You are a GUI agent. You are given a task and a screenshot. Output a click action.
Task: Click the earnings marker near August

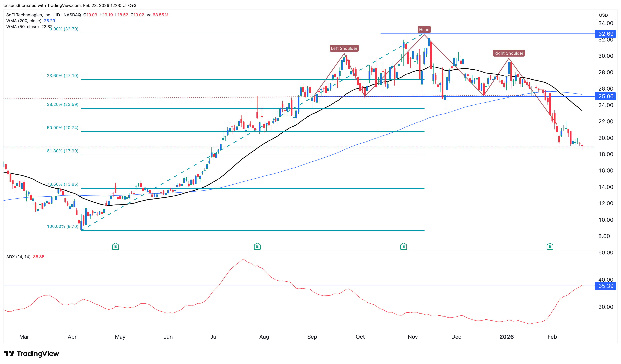[257, 246]
